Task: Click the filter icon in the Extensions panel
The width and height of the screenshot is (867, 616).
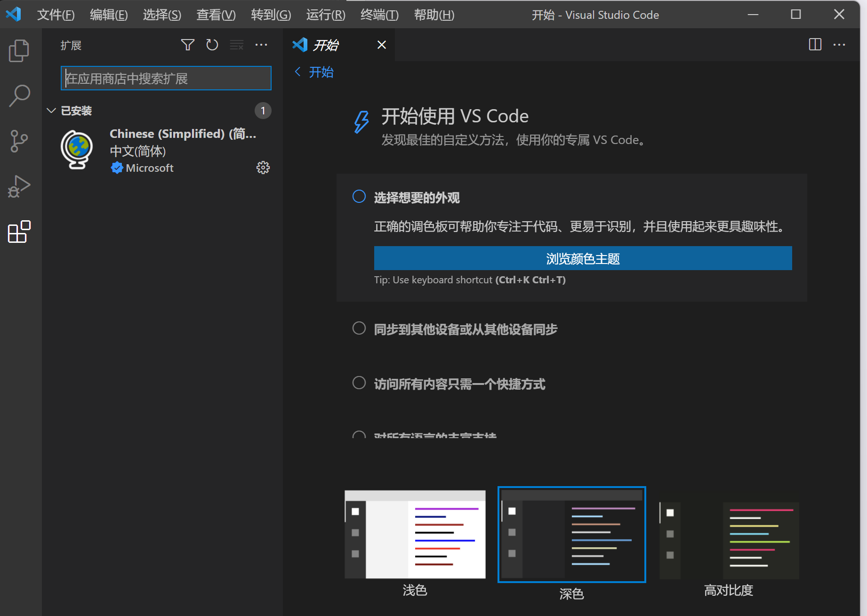Action: tap(187, 45)
